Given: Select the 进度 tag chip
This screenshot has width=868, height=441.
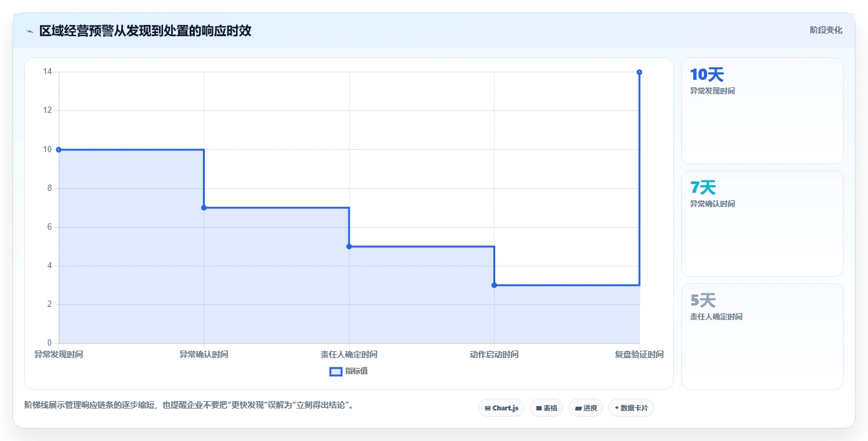Looking at the screenshot, I should pos(586,408).
